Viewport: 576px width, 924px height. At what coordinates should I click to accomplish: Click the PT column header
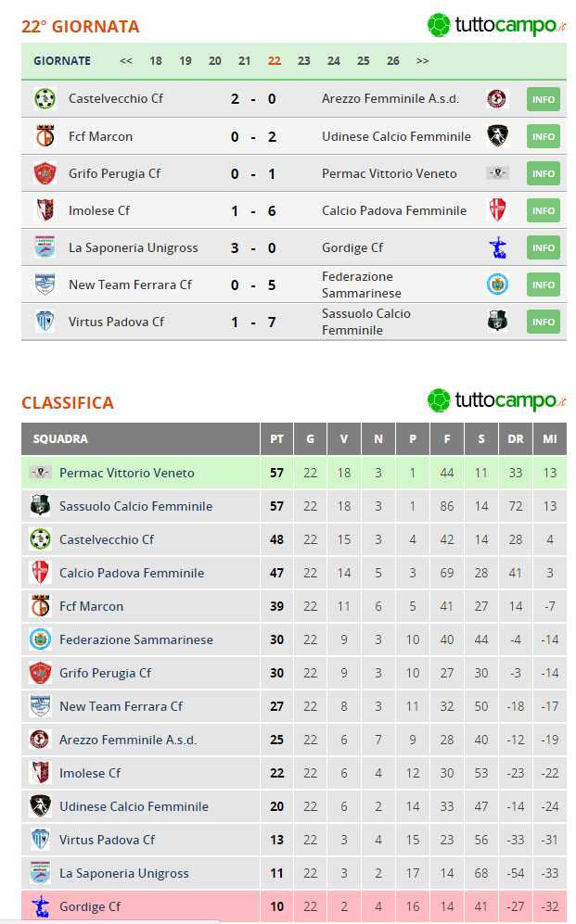pos(276,439)
